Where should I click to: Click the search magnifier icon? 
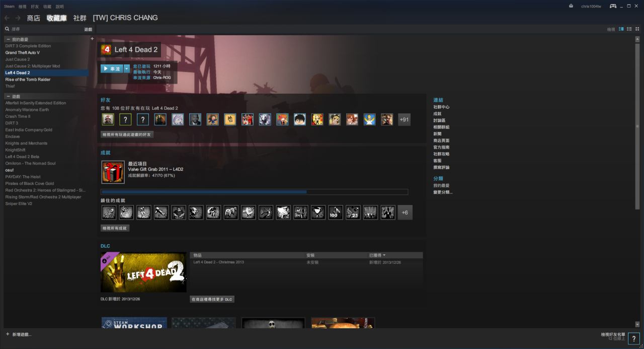7,29
